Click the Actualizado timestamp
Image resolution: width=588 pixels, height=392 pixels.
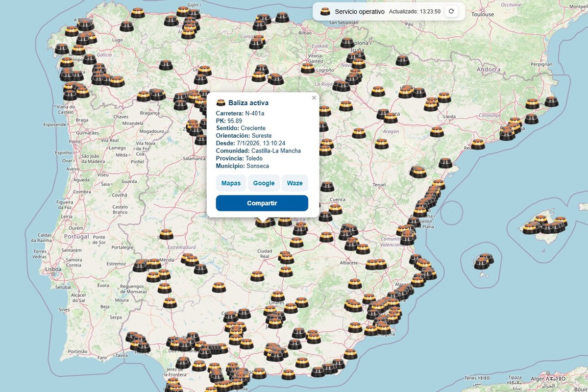[414, 11]
